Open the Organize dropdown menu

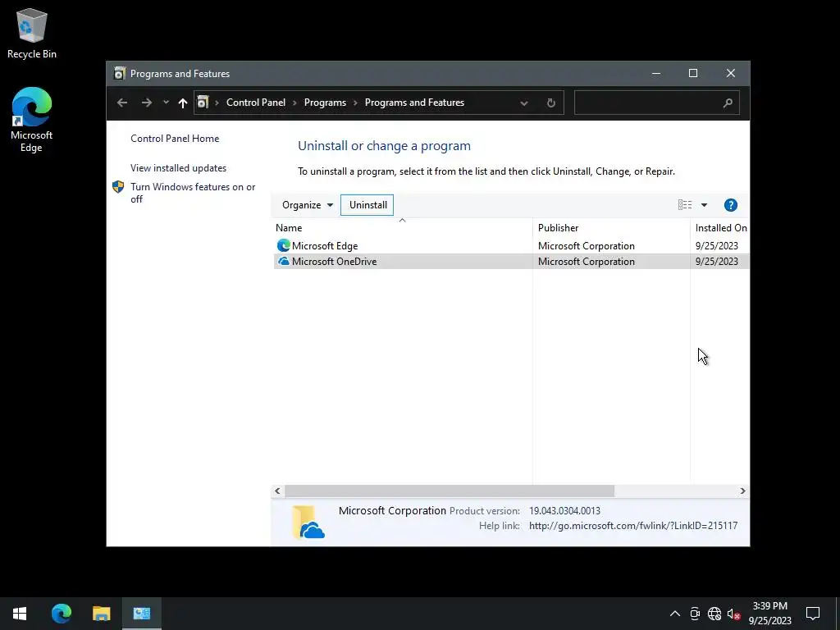[308, 204]
